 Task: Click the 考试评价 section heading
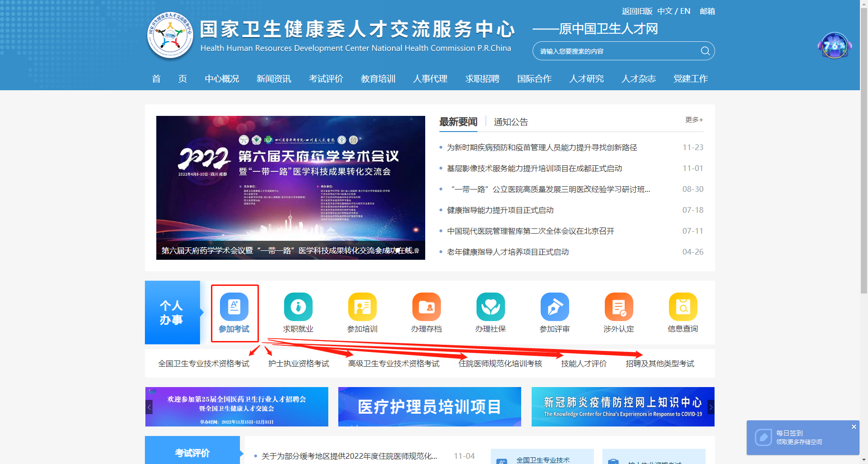[192, 452]
